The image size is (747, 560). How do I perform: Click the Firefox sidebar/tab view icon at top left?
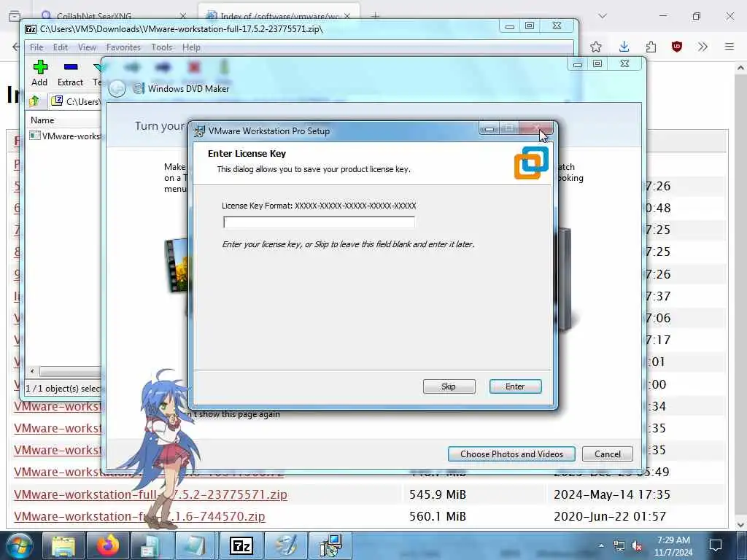(15, 16)
